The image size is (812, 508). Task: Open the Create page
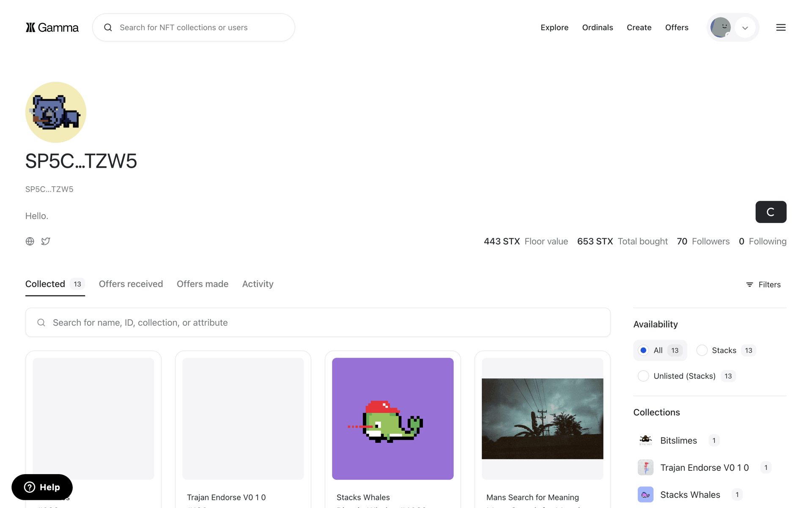pos(639,28)
